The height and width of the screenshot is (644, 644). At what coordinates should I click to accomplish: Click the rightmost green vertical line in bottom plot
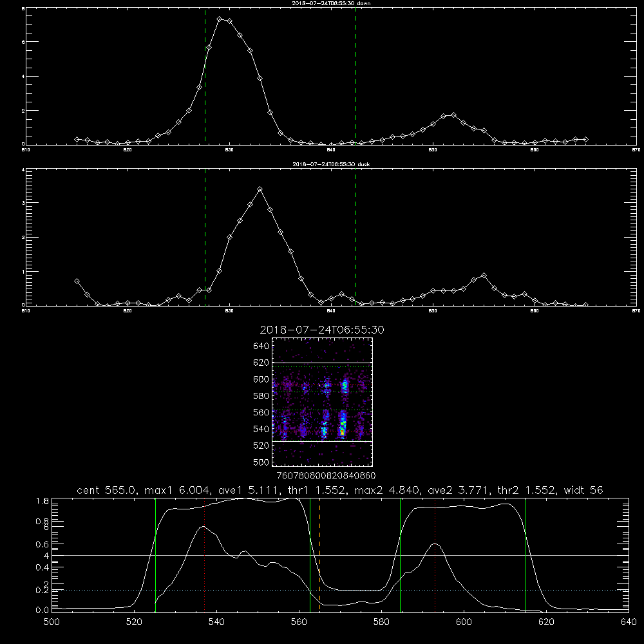tap(526, 554)
